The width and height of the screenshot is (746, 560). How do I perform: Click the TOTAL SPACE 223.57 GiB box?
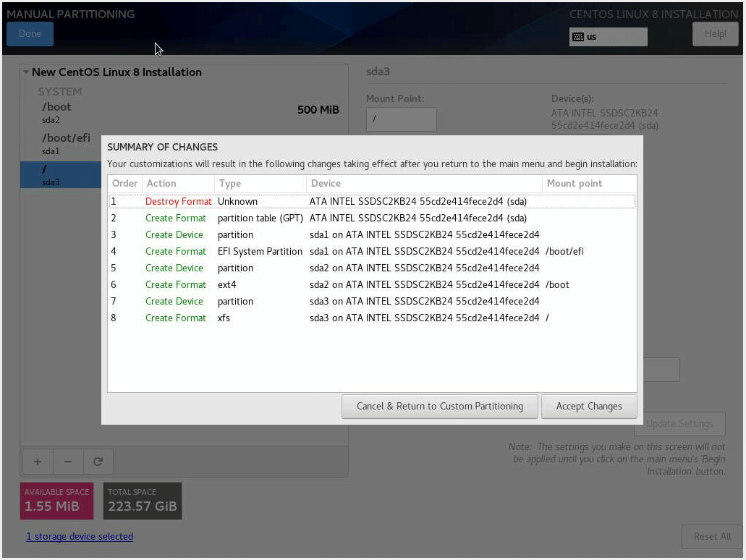point(143,501)
